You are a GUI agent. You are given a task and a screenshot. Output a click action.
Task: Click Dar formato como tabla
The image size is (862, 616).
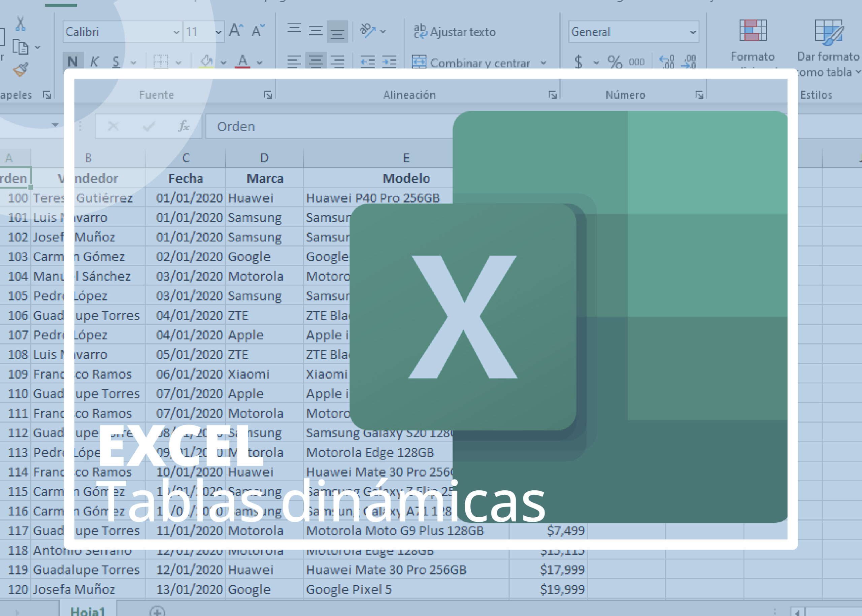pos(828,47)
